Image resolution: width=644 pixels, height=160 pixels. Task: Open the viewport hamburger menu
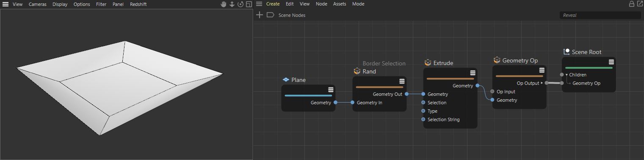tap(6, 4)
